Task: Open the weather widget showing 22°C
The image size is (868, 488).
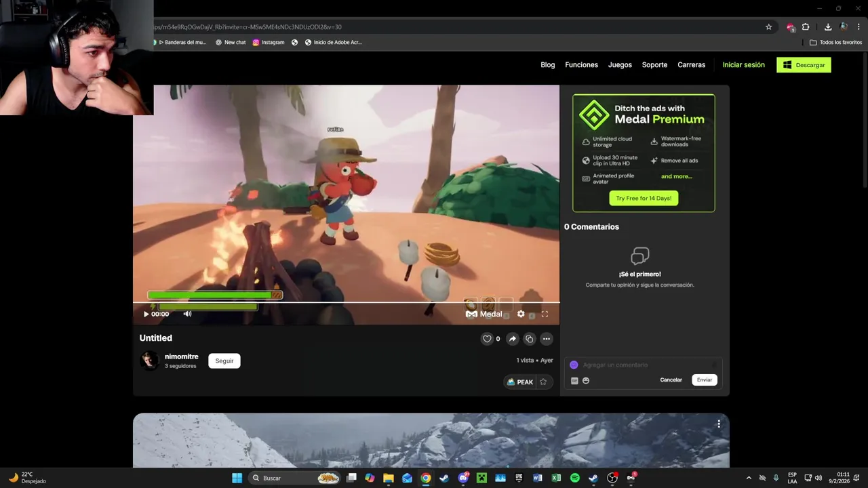Action: 27,478
